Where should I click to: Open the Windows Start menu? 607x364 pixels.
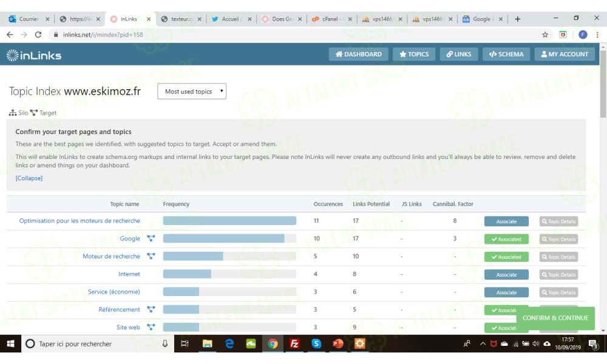click(x=11, y=343)
